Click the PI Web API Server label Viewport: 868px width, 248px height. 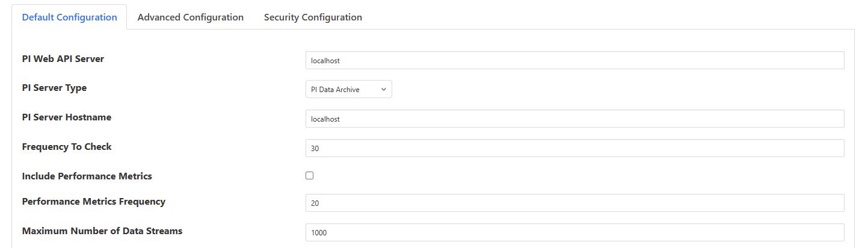click(x=63, y=58)
